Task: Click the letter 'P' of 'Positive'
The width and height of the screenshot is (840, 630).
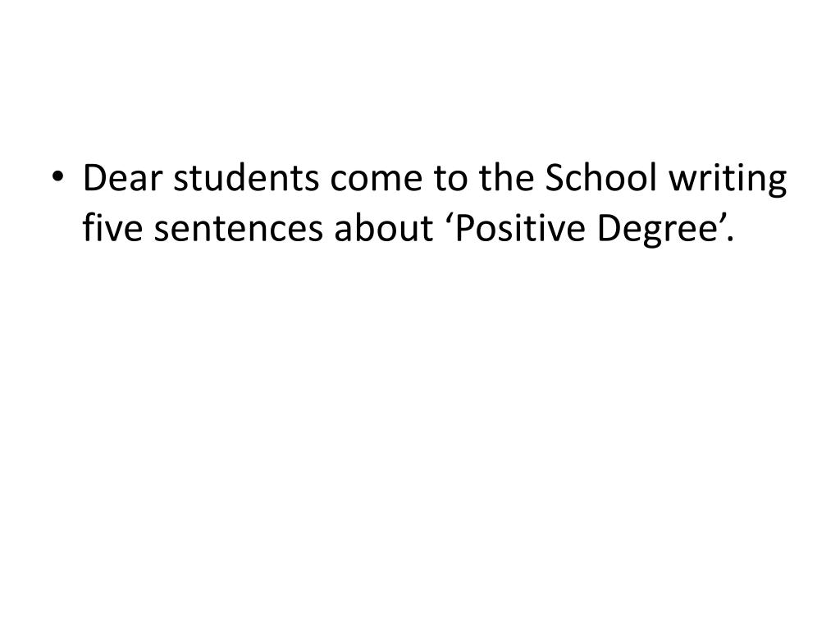Action: (x=463, y=228)
